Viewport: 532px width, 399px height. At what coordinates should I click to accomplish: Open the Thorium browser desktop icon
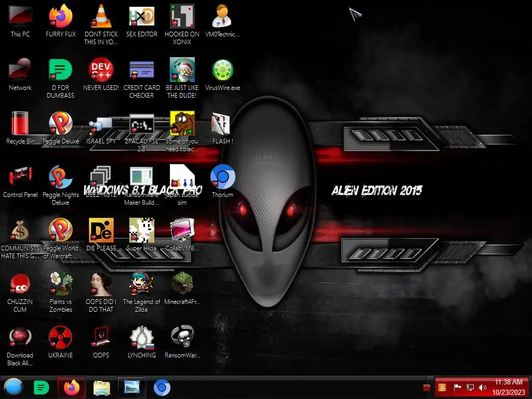pyautogui.click(x=222, y=181)
